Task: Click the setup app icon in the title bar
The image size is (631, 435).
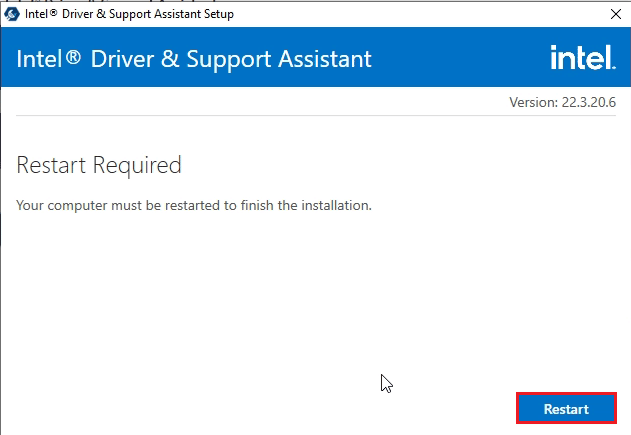Action: point(12,14)
